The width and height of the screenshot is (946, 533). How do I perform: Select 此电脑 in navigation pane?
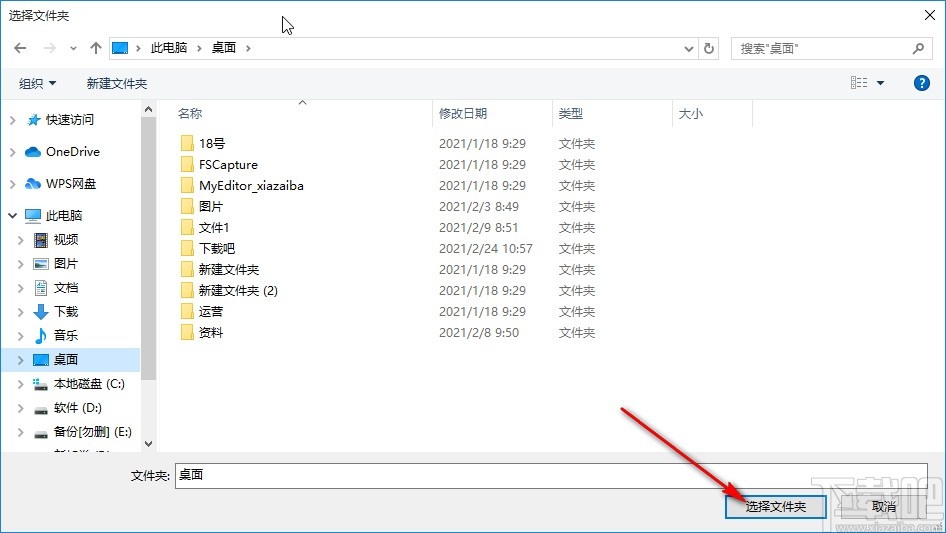(x=63, y=215)
